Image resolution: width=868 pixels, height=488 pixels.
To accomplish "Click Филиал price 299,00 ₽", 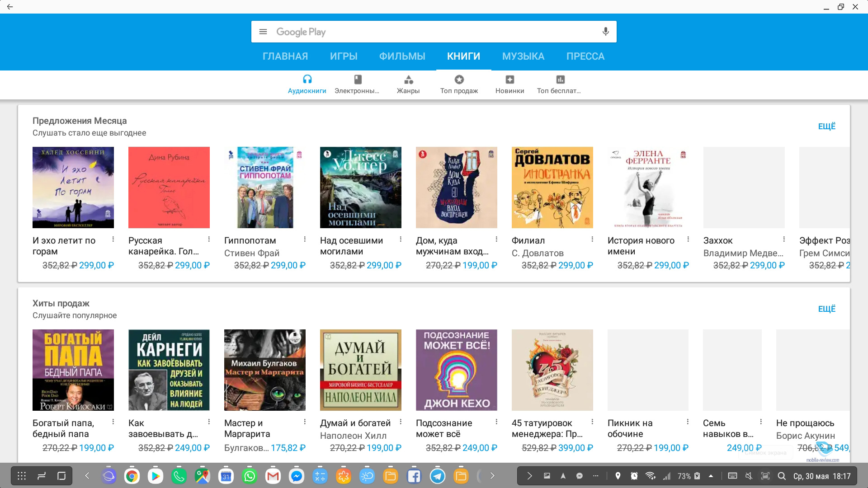I will [576, 266].
